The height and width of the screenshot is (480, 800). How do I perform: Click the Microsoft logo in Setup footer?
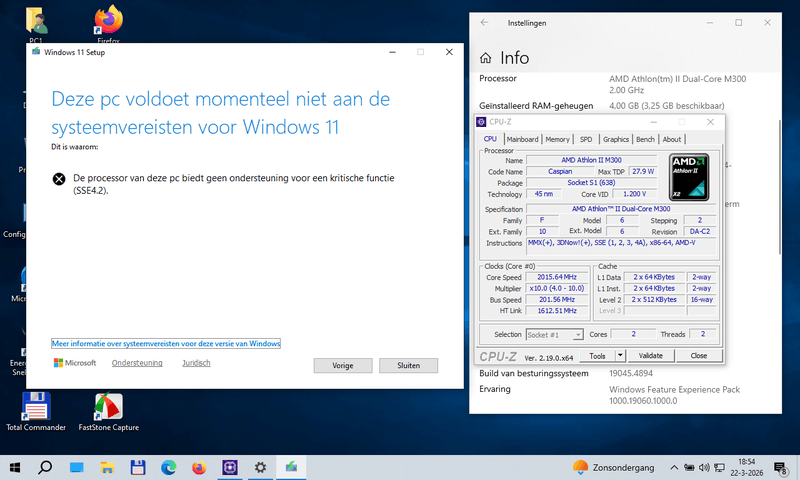pos(75,363)
